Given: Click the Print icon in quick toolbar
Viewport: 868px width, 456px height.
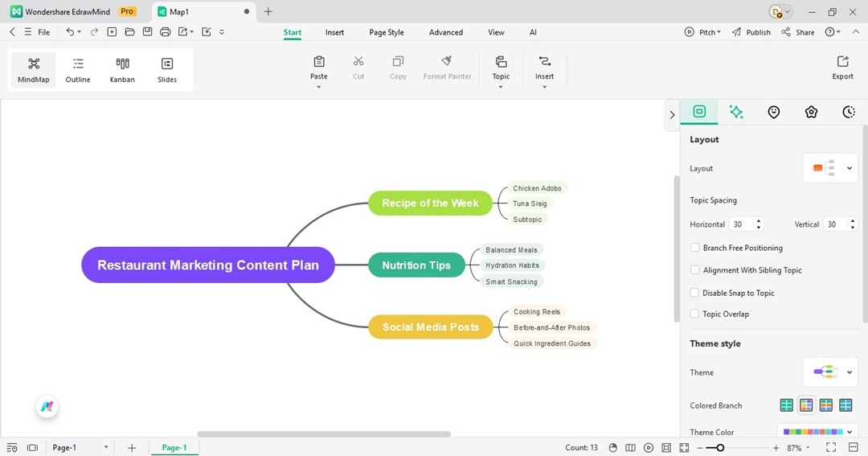Looking at the screenshot, I should tap(165, 32).
